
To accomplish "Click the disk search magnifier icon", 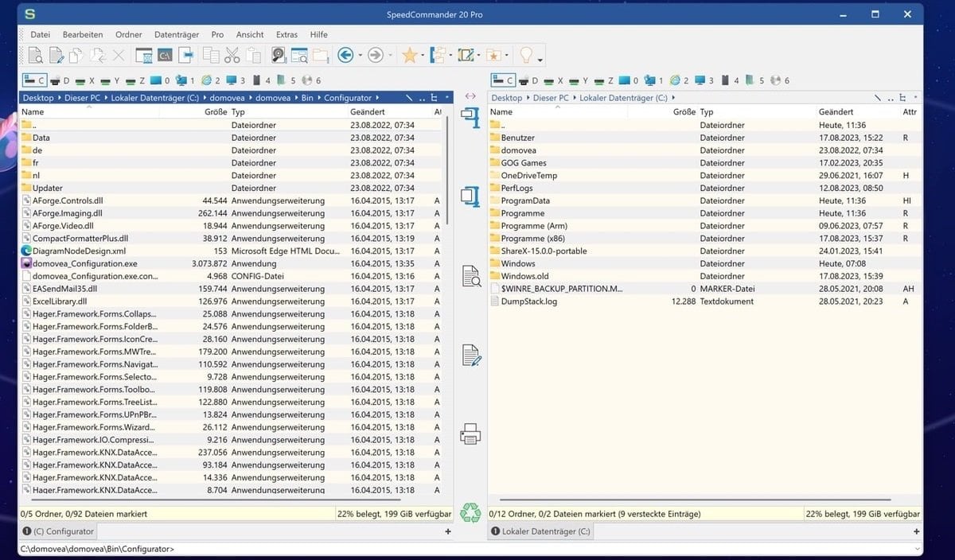I will [278, 55].
